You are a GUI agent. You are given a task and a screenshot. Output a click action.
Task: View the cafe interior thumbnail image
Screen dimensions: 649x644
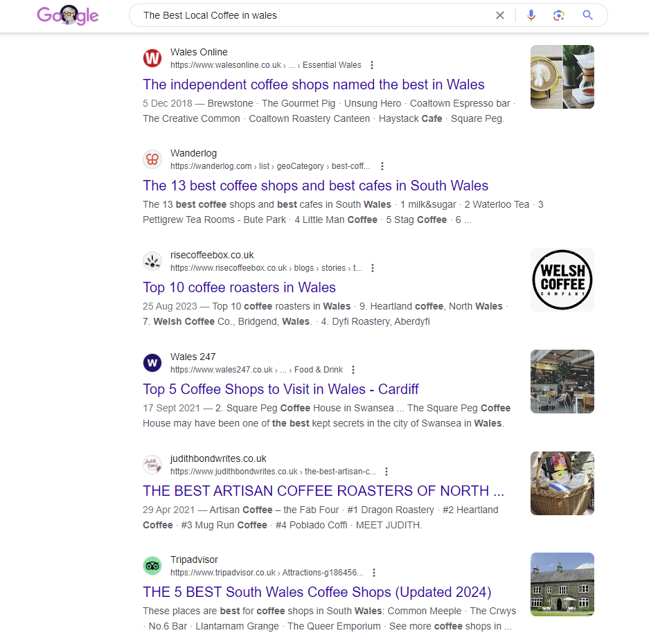[562, 382]
